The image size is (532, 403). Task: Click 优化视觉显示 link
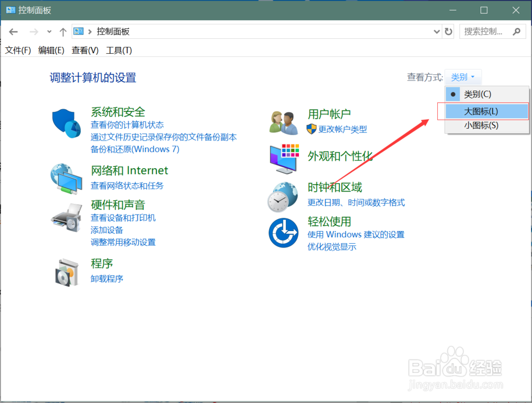tap(331, 247)
